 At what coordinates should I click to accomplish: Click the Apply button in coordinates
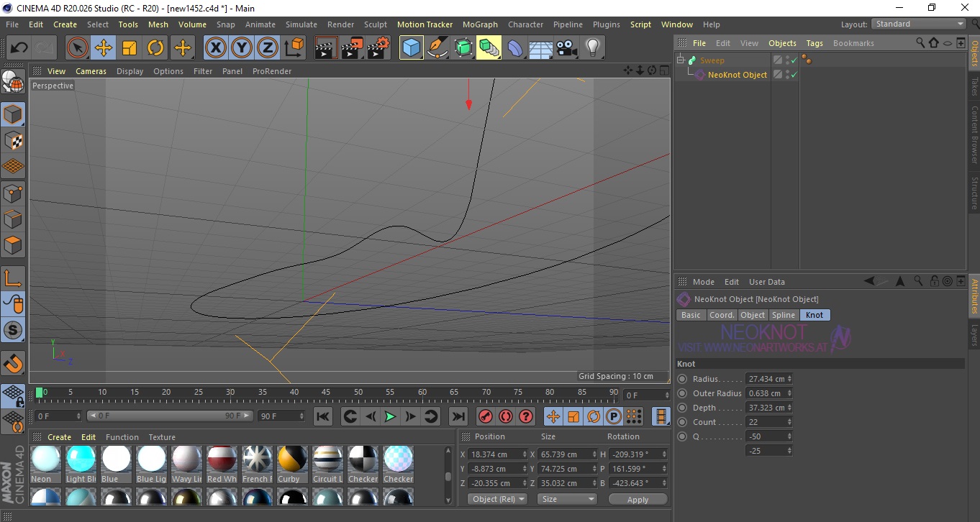click(x=638, y=499)
